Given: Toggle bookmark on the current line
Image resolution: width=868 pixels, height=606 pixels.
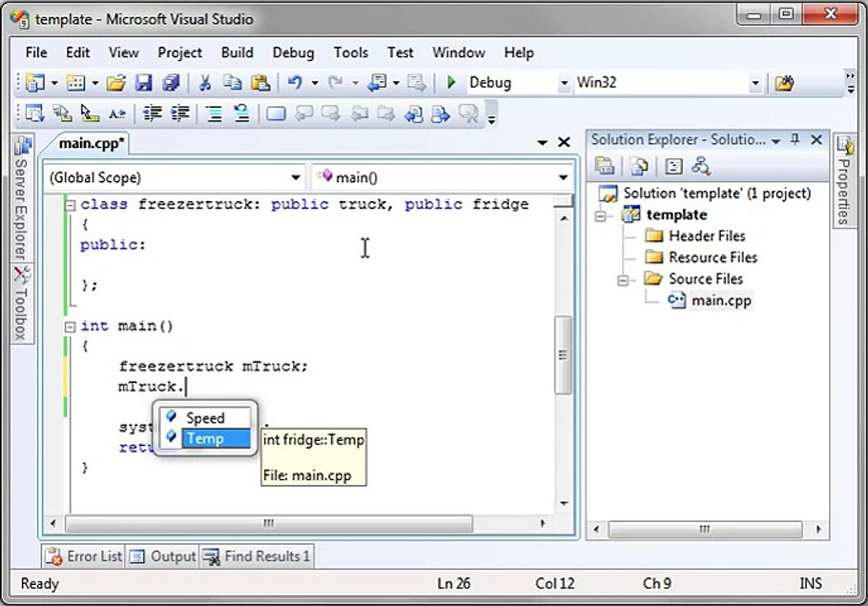Looking at the screenshot, I should pyautogui.click(x=276, y=114).
